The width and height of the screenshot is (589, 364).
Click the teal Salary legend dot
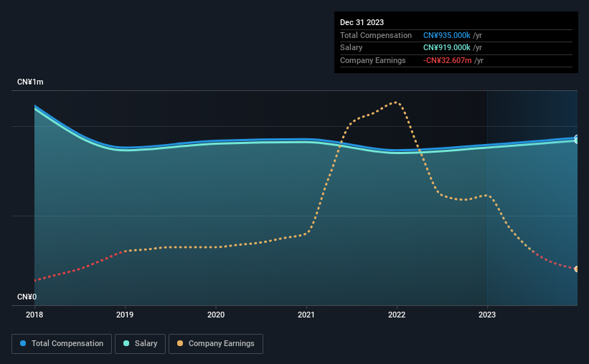point(126,343)
